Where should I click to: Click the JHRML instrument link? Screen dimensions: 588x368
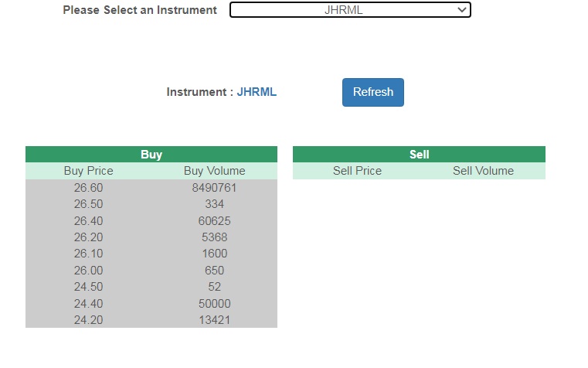[x=257, y=92]
